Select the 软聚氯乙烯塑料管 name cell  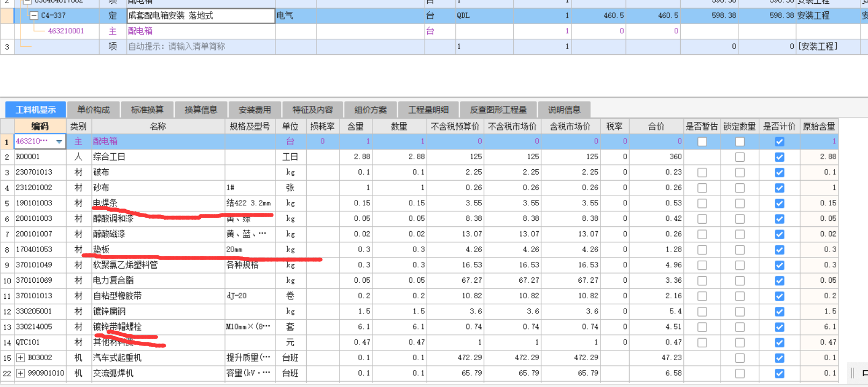click(158, 265)
